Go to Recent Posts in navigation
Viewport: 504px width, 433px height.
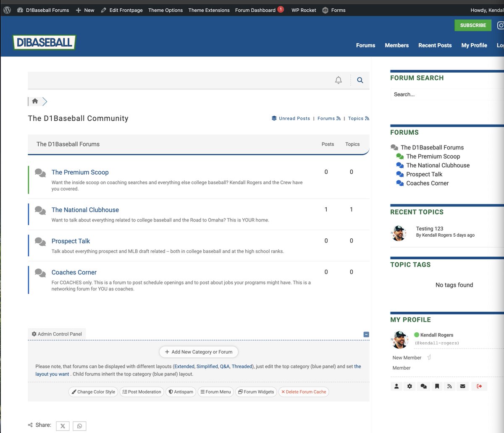[x=435, y=45]
